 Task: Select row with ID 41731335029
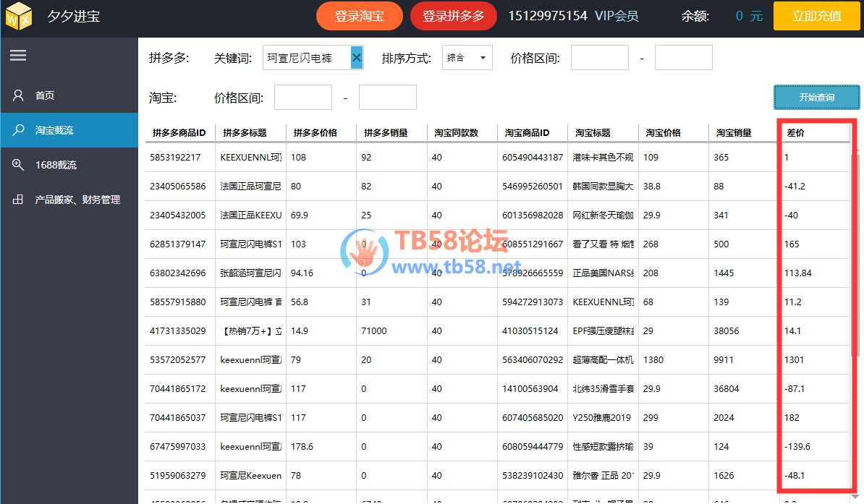[x=498, y=331]
